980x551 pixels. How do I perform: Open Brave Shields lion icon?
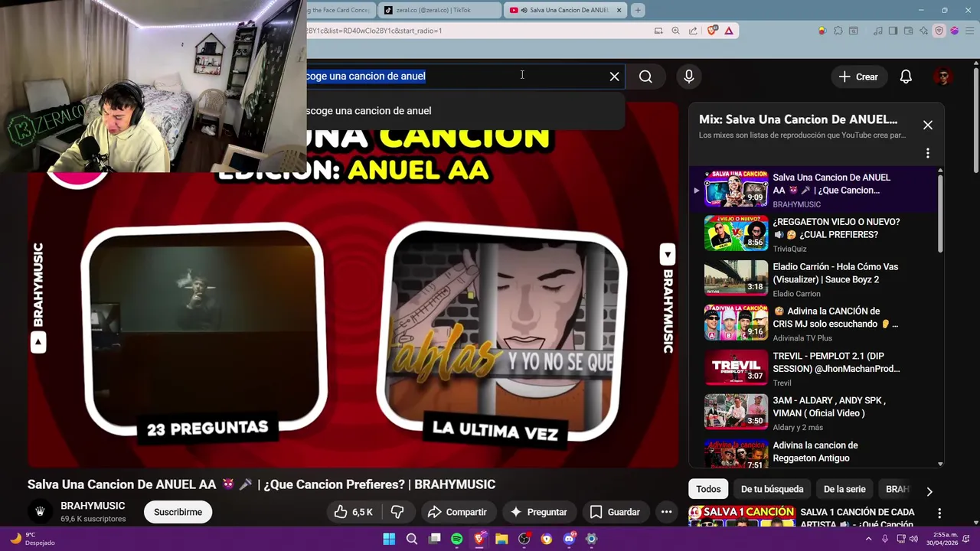tap(713, 31)
